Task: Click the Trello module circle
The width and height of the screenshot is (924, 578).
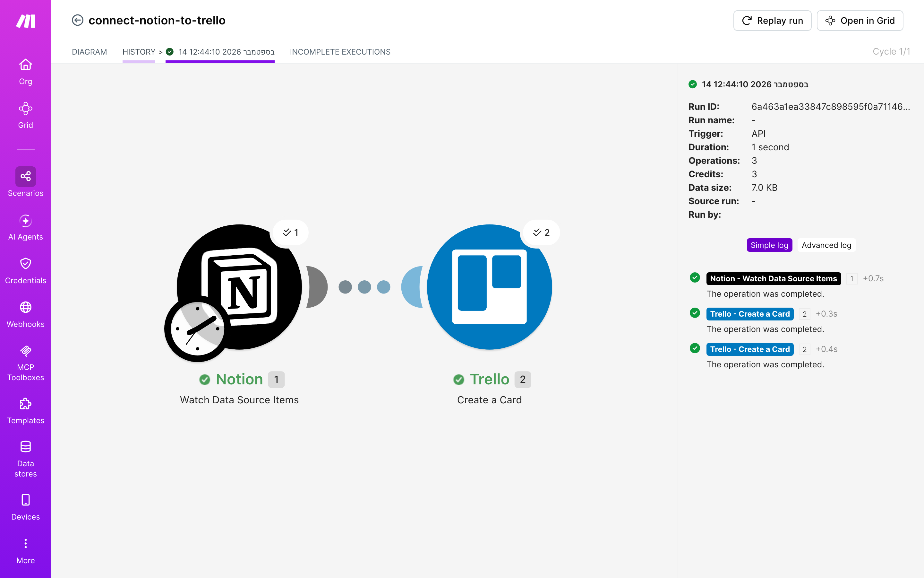Action: [489, 287]
